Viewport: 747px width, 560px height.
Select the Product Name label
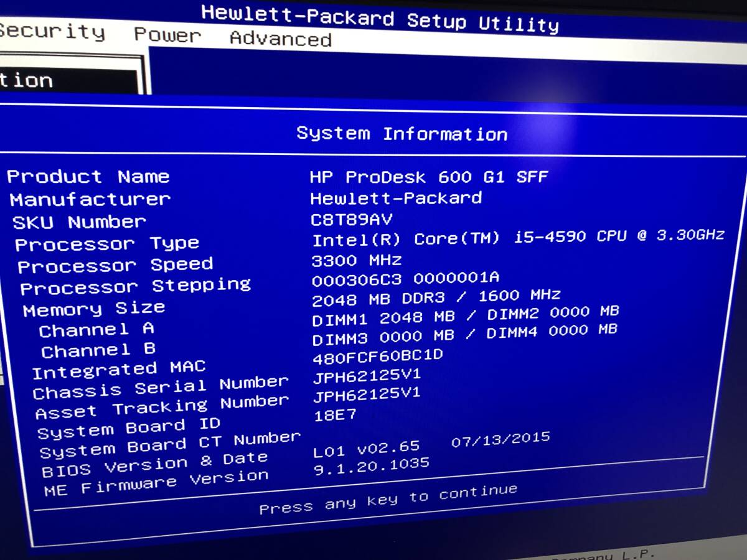pos(88,177)
